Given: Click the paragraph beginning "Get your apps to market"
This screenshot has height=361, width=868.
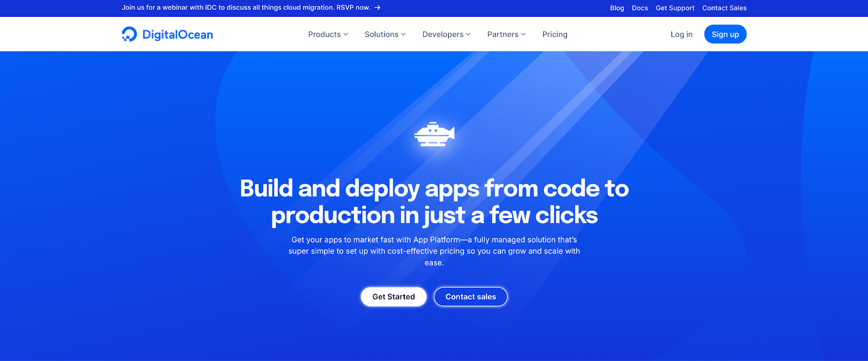Looking at the screenshot, I should click(x=434, y=251).
